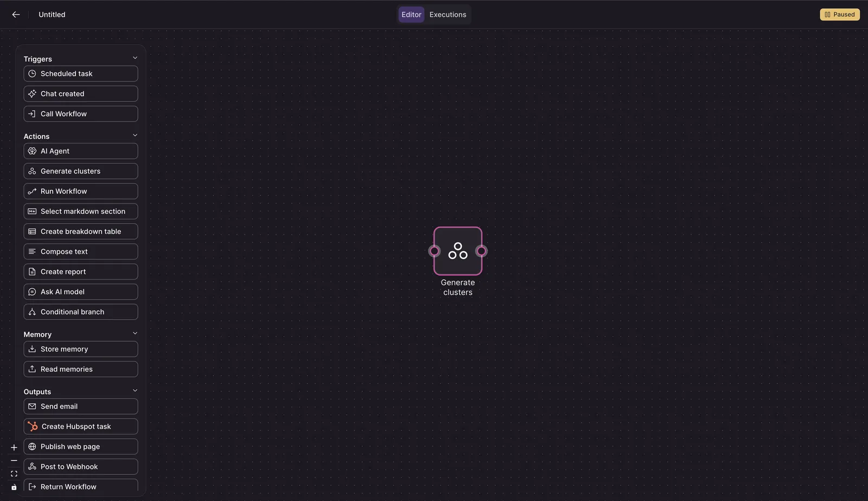This screenshot has height=501, width=868.
Task: Click the Store memory download icon
Action: coord(32,349)
